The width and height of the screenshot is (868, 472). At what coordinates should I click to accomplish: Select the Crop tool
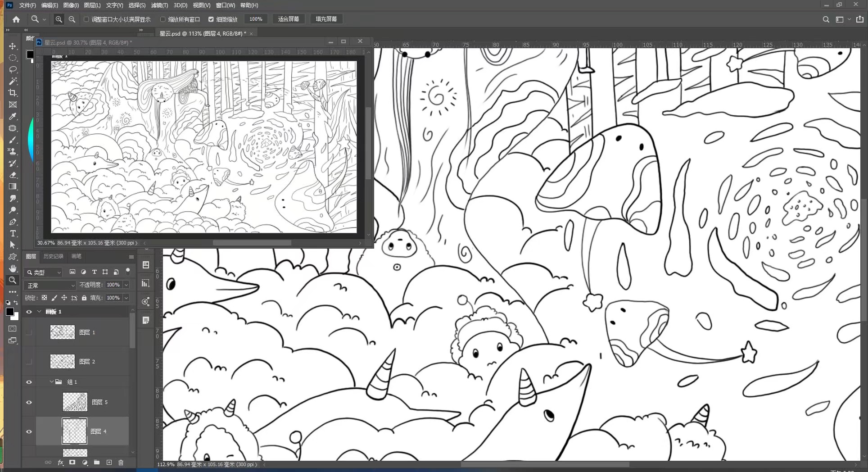13,93
